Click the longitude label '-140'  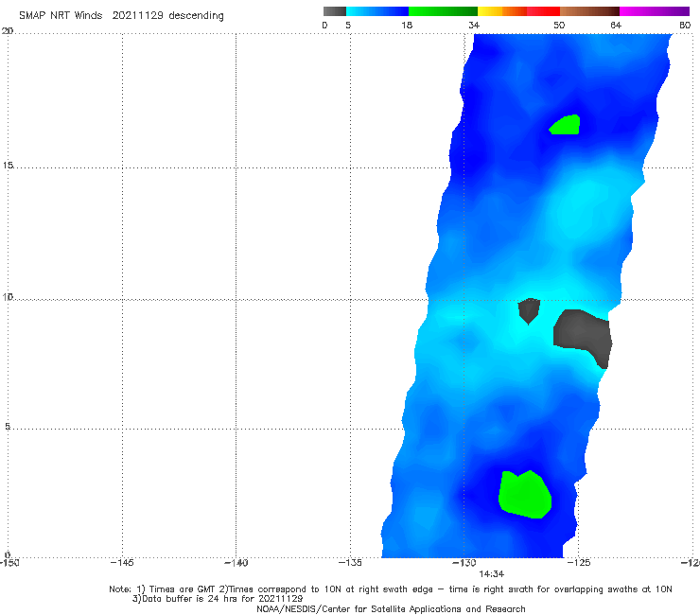tap(236, 563)
